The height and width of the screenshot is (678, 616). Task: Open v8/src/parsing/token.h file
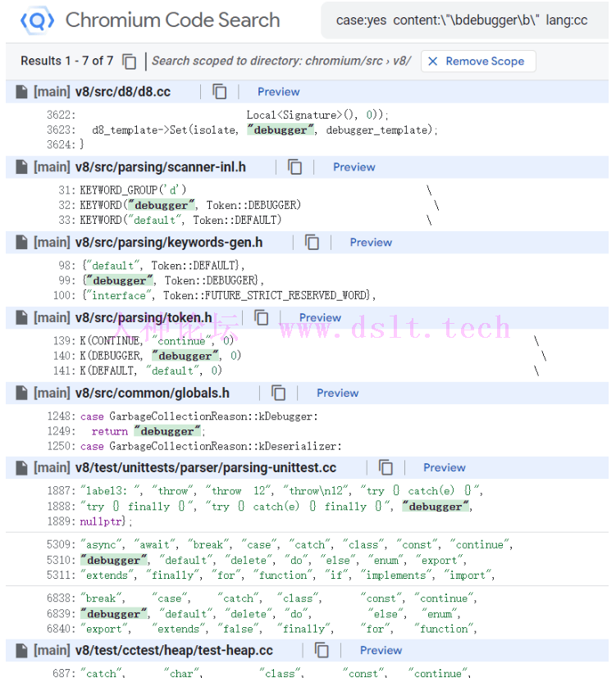(144, 317)
